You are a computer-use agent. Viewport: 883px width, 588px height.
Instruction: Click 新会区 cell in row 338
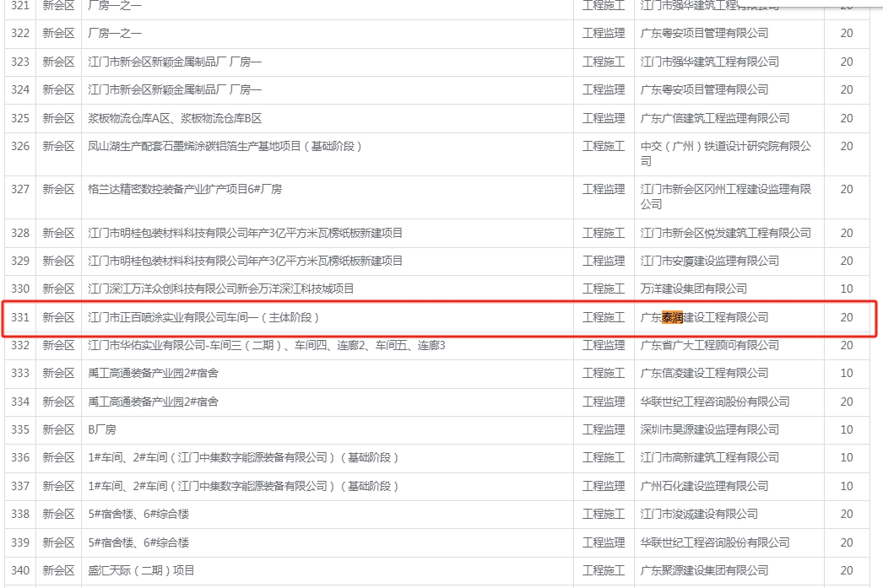point(58,514)
